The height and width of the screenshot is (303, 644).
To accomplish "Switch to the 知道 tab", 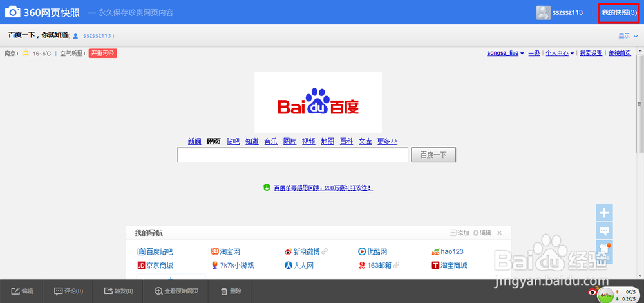I will click(252, 141).
